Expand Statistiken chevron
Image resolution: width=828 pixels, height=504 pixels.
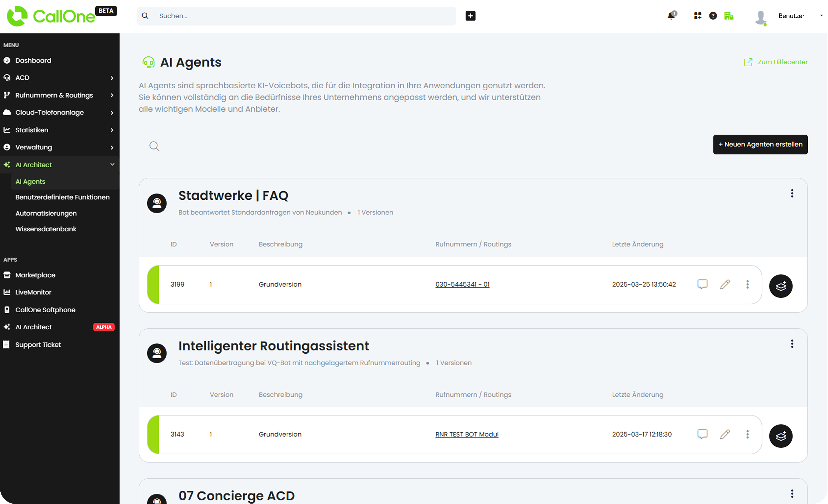[112, 130]
